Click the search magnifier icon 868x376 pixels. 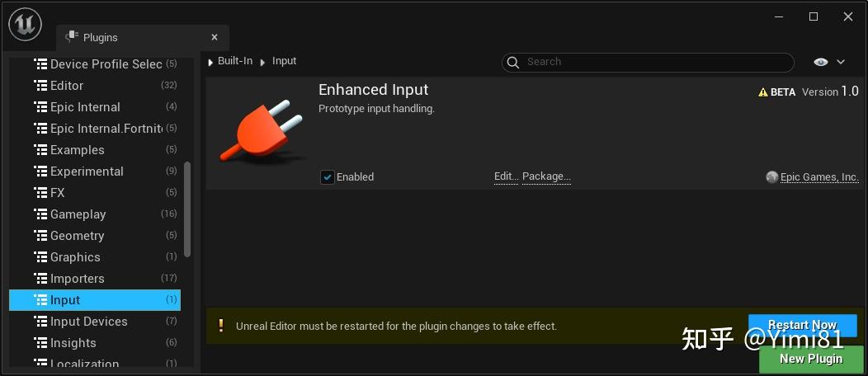[x=513, y=63]
